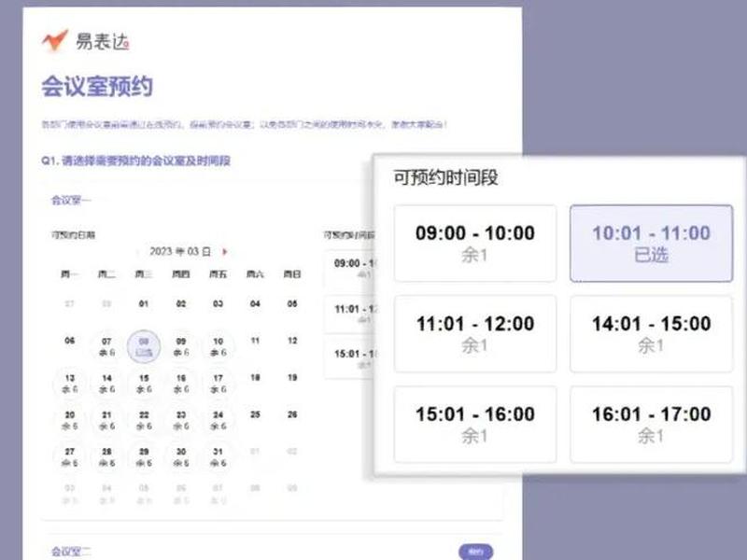Choose date 22 in the calendar
Image resolution: width=747 pixels, height=560 pixels.
click(144, 420)
